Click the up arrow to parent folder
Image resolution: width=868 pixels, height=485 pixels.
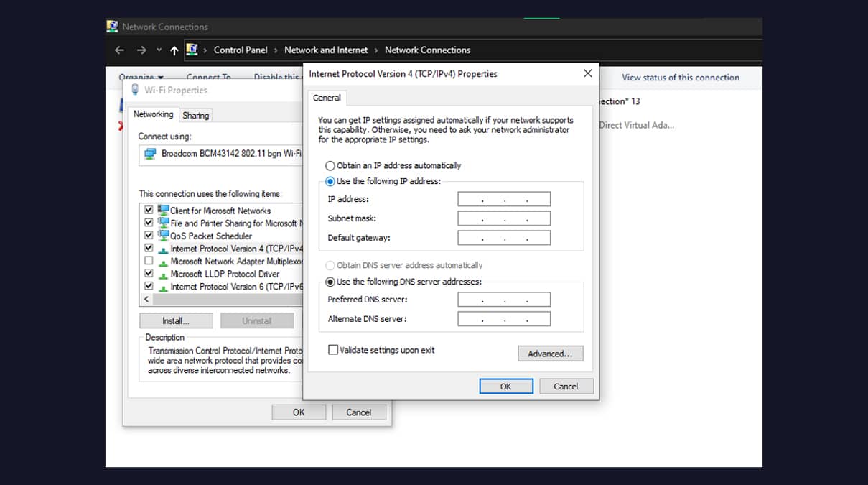click(x=174, y=50)
